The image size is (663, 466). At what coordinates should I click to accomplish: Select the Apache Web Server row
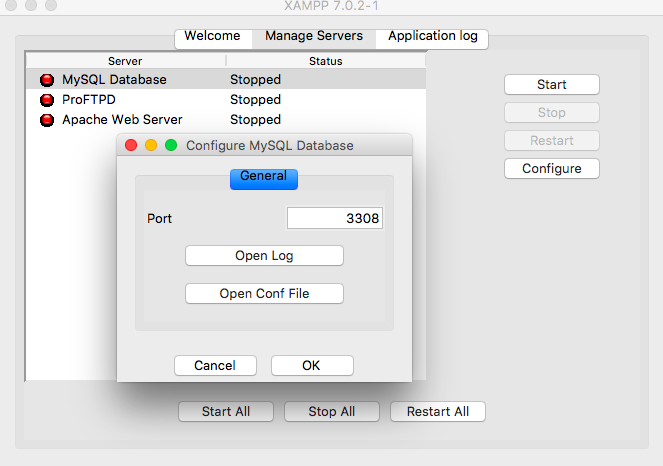tap(226, 120)
